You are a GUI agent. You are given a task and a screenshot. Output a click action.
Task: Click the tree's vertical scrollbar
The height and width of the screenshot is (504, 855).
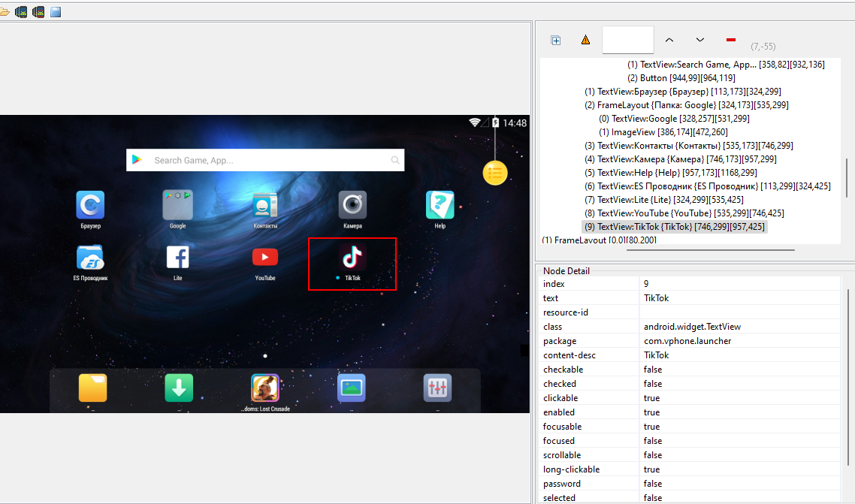(847, 177)
